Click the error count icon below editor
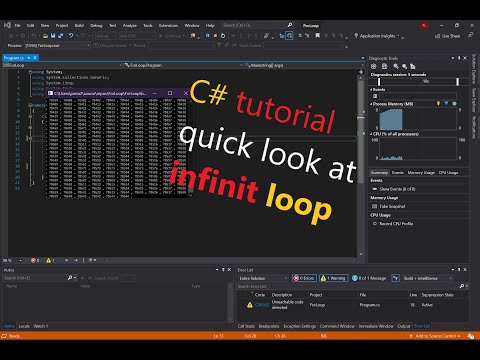The image size is (480, 360). pyautogui.click(x=33, y=260)
